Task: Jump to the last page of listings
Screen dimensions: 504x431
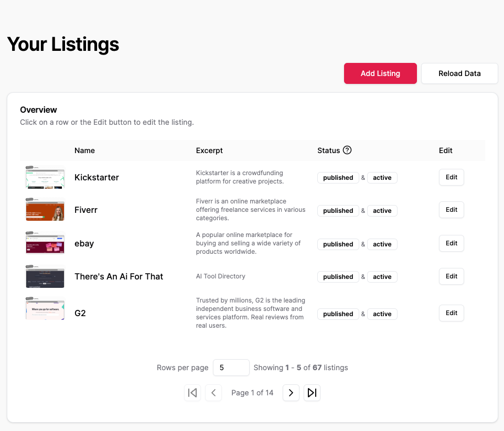Action: [x=312, y=393]
